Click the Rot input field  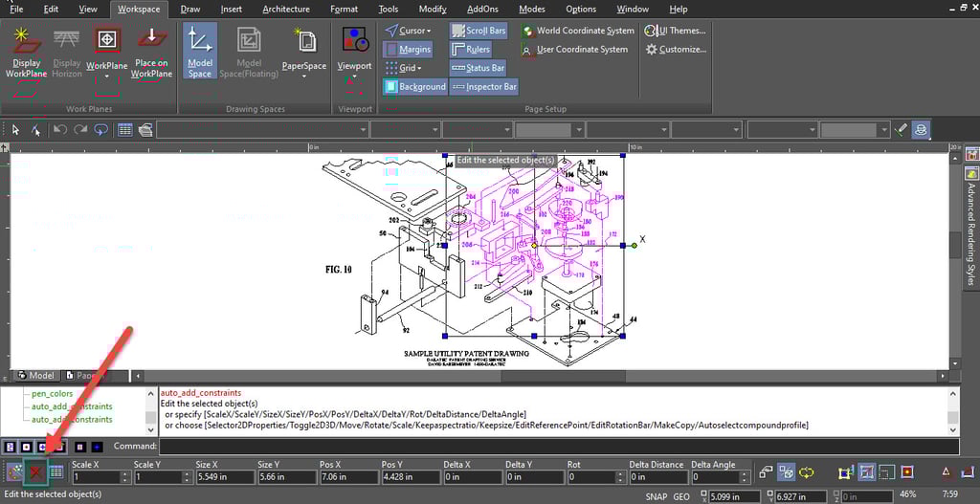pyautogui.click(x=593, y=476)
